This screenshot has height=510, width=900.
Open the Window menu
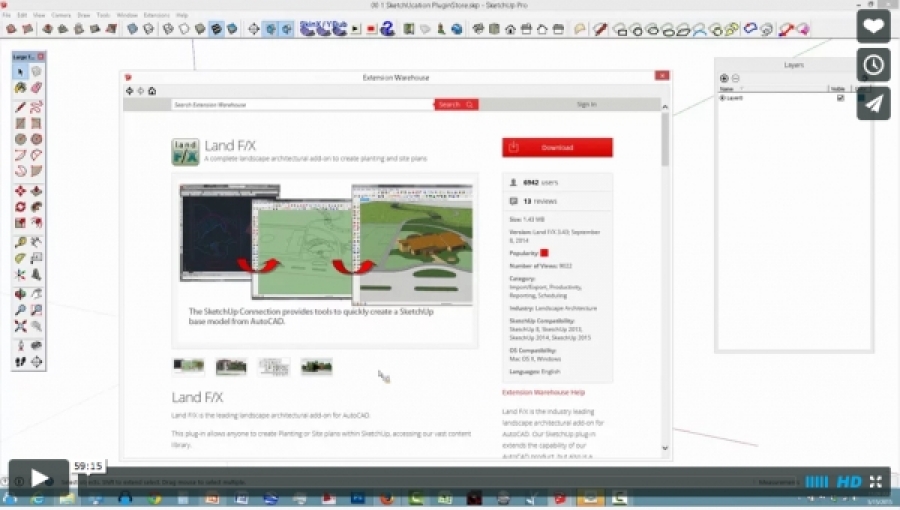coord(127,15)
